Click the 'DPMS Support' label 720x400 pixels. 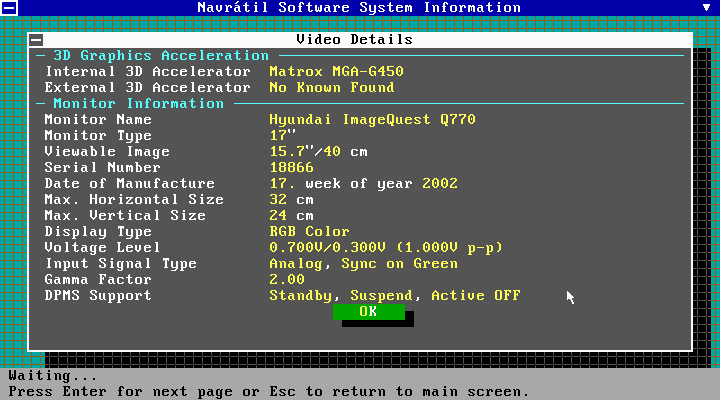(98, 296)
